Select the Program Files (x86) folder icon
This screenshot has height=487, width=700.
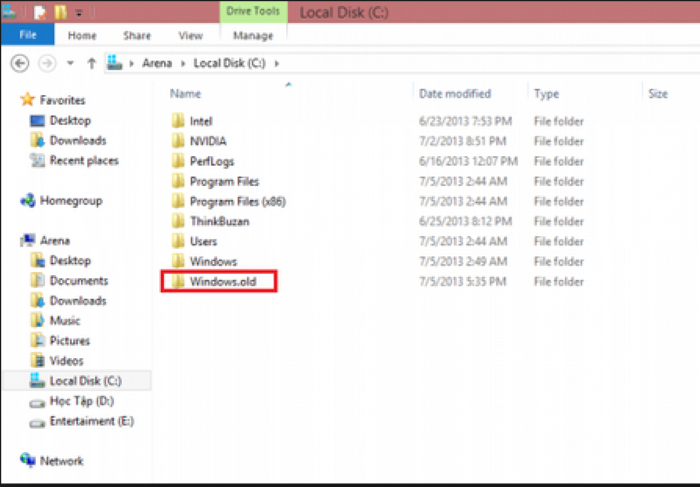point(178,201)
